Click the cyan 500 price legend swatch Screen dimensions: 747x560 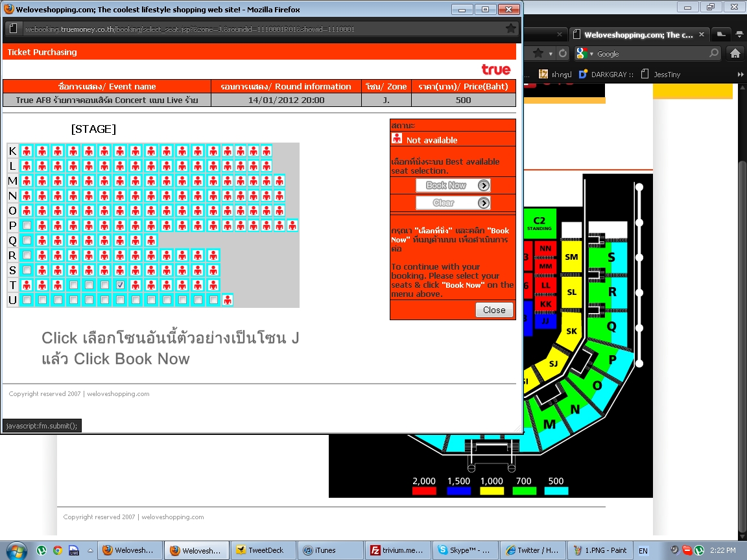[556, 491]
